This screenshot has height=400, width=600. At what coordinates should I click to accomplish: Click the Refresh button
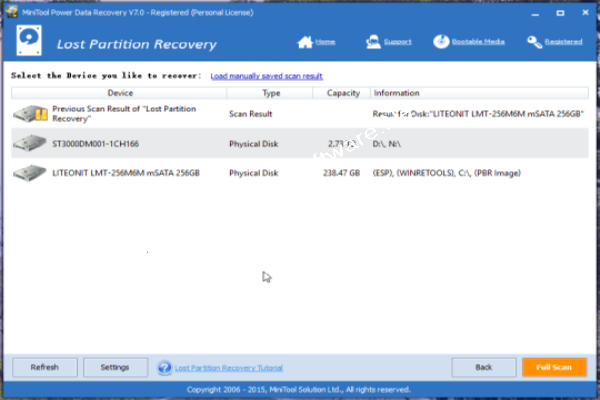pos(45,367)
